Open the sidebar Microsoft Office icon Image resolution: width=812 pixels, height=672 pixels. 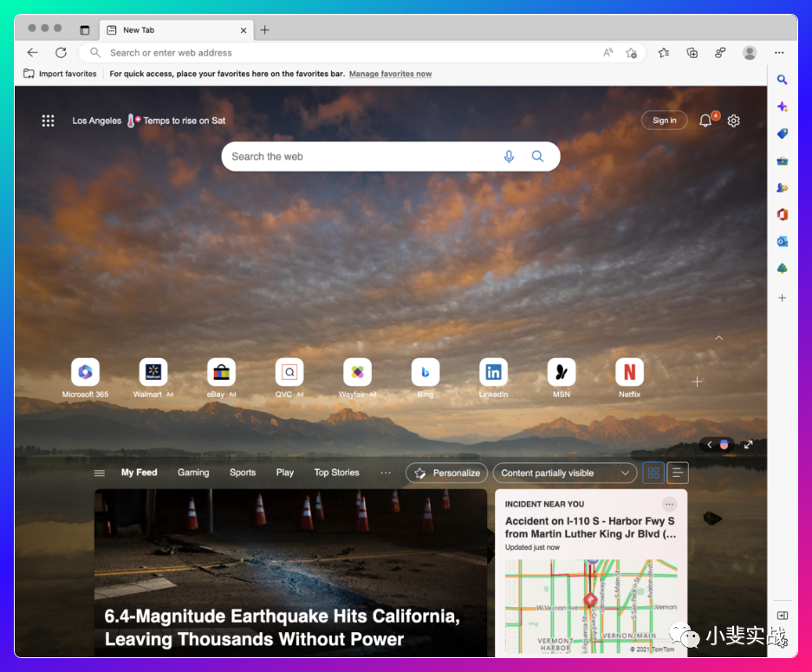point(782,214)
